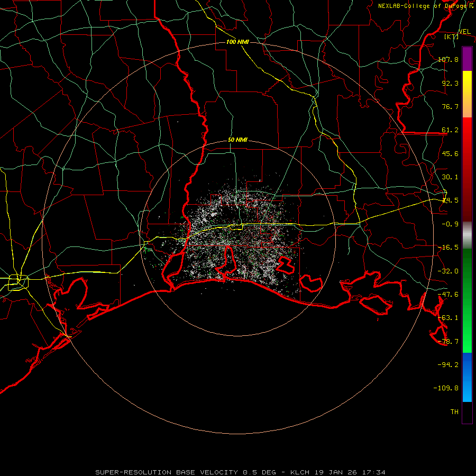Click the black TH segment of the color bar
476x476 pixels.
point(467,413)
